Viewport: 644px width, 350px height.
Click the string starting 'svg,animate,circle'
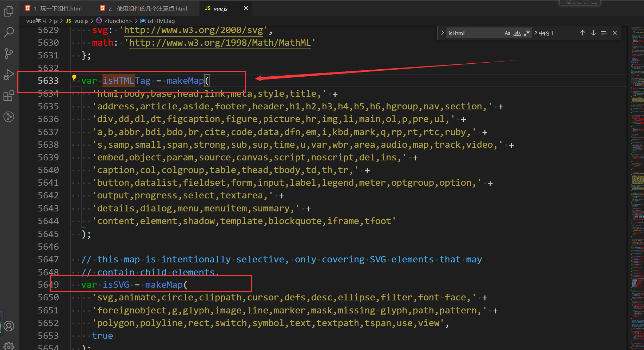(284, 297)
